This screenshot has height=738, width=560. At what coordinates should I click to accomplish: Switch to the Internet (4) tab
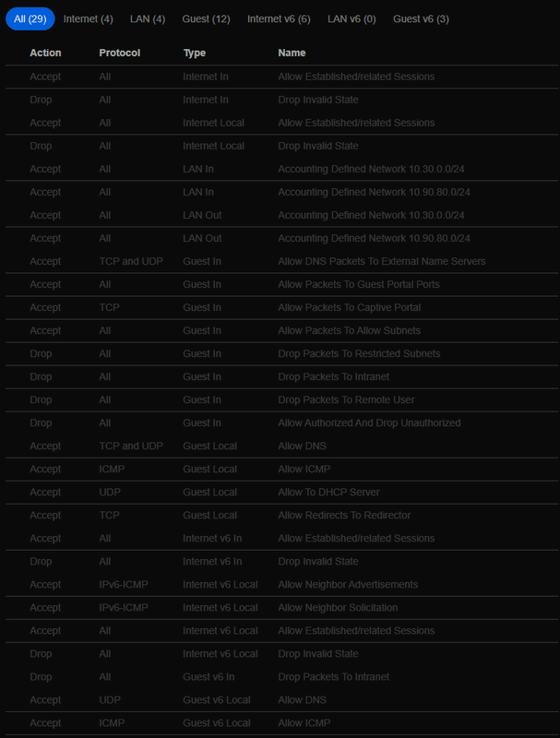point(89,18)
